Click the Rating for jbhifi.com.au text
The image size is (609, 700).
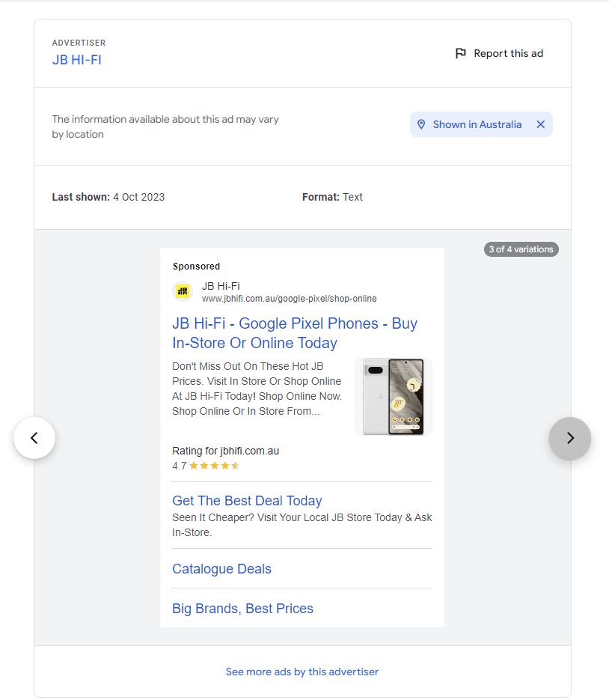(x=225, y=451)
